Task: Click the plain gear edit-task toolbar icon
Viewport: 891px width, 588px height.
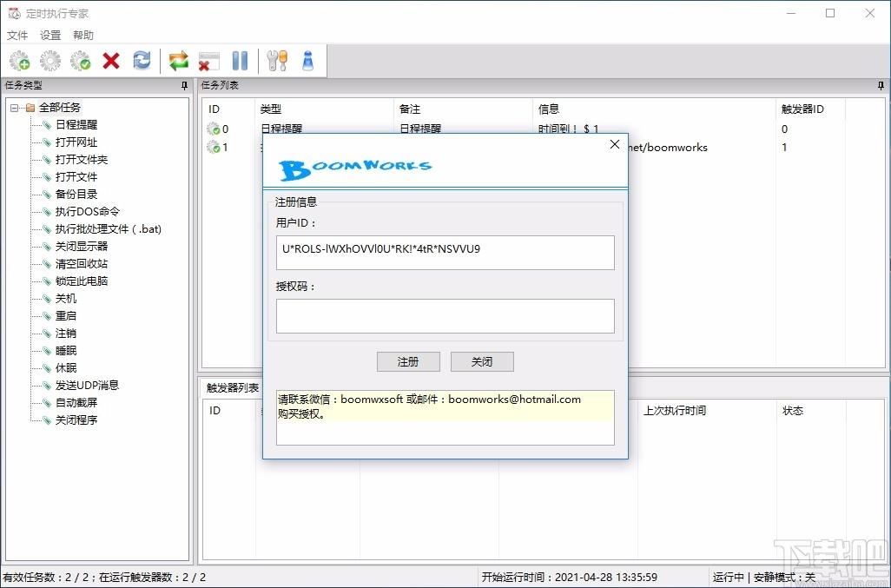Action: [x=50, y=60]
